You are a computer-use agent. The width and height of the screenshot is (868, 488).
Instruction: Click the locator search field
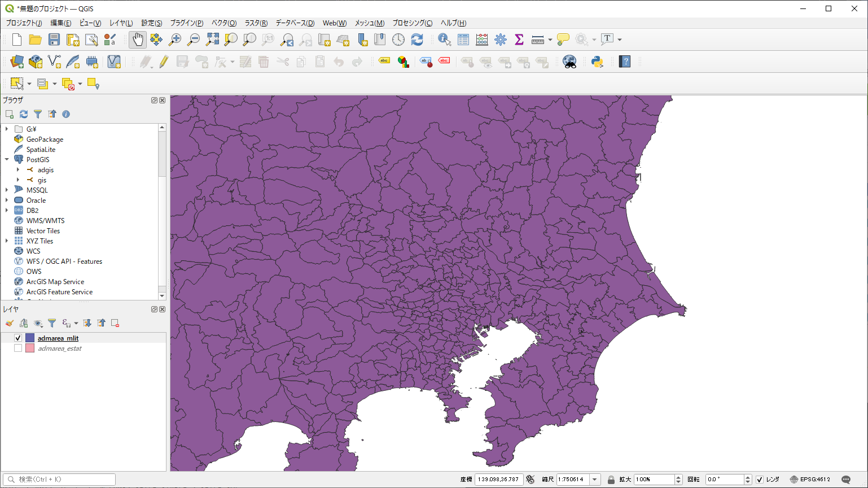click(59, 480)
